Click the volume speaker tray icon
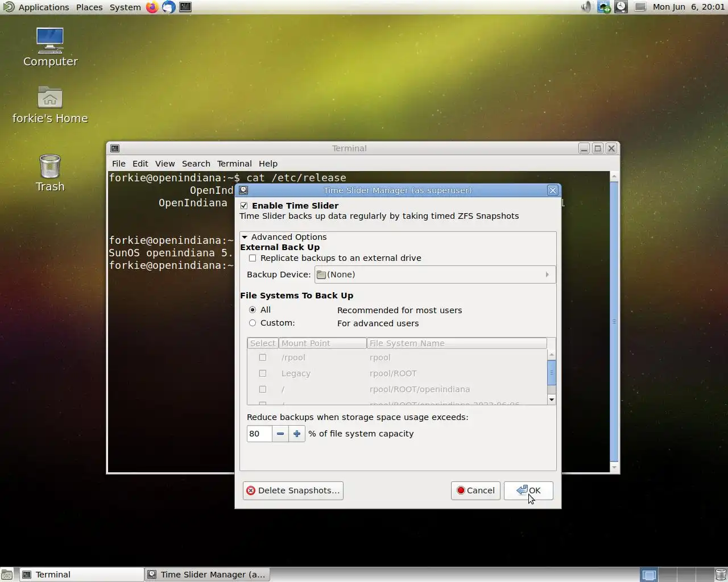This screenshot has width=728, height=582. [586, 7]
